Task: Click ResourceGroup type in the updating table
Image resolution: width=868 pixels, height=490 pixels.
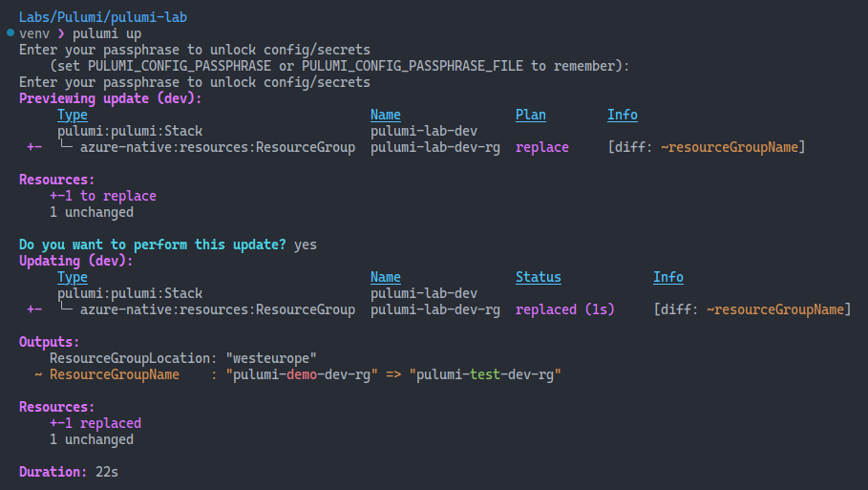Action: click(x=218, y=309)
